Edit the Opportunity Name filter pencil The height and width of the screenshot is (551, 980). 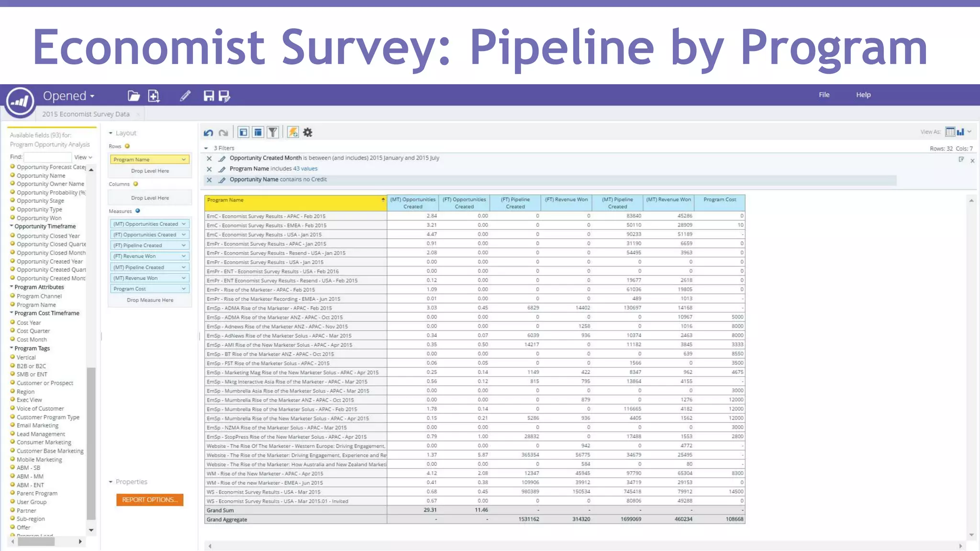coord(222,180)
